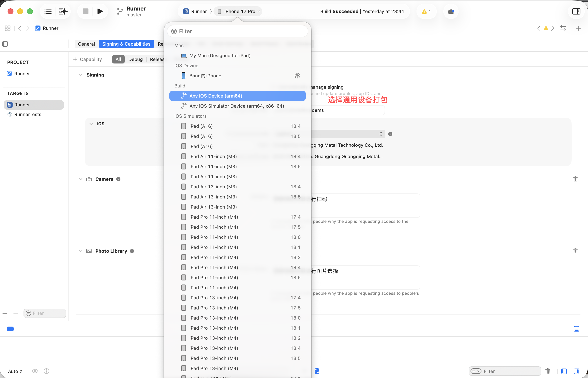Open the related items grid icon

point(8,28)
